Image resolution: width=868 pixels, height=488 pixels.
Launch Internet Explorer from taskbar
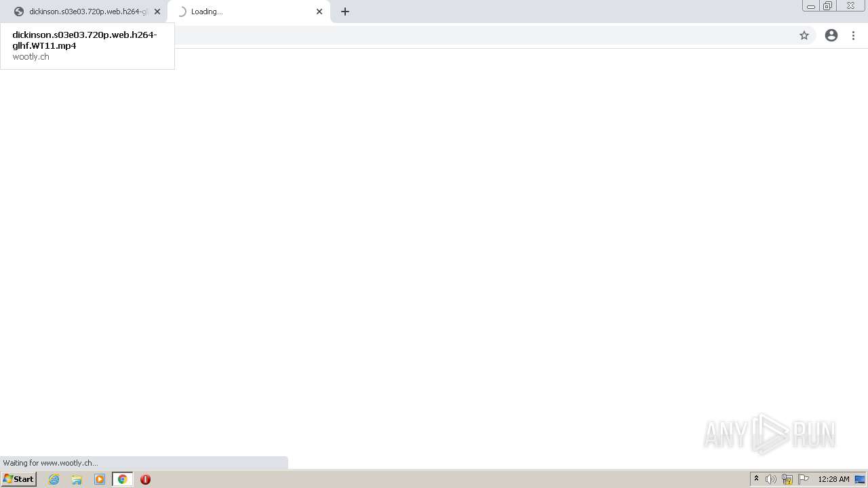(54, 479)
